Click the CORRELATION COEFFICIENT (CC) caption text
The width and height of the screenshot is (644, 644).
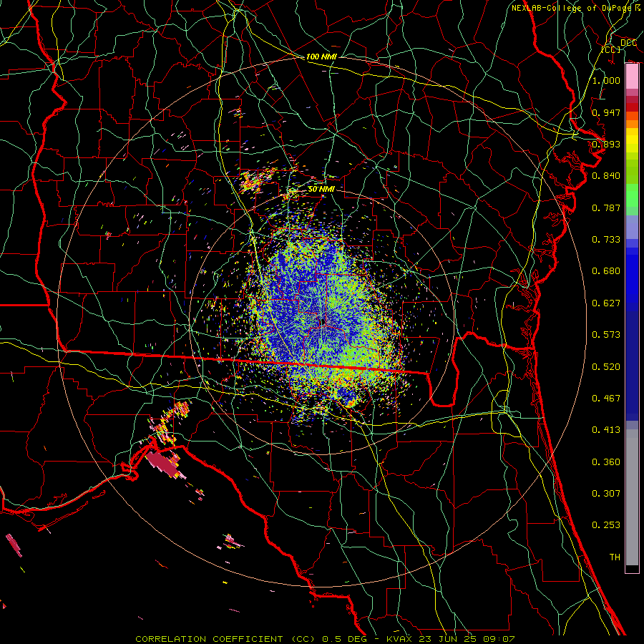coord(225,639)
